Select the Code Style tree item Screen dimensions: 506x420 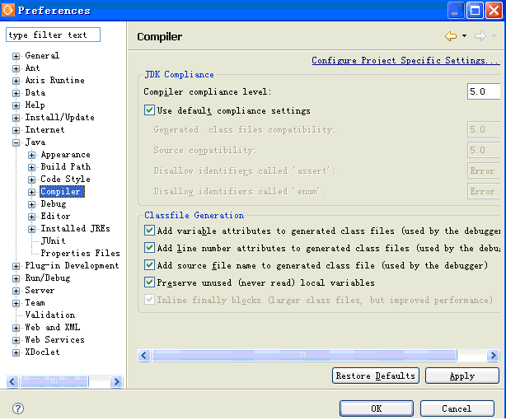click(x=65, y=179)
